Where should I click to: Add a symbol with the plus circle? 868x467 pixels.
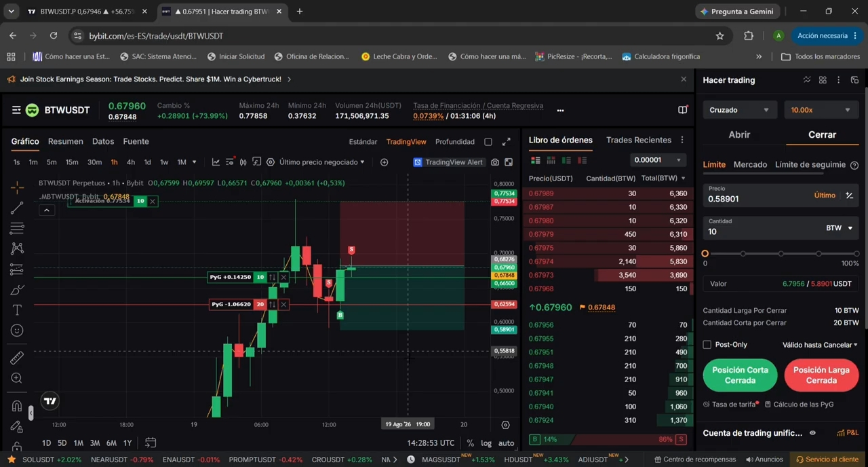point(384,162)
